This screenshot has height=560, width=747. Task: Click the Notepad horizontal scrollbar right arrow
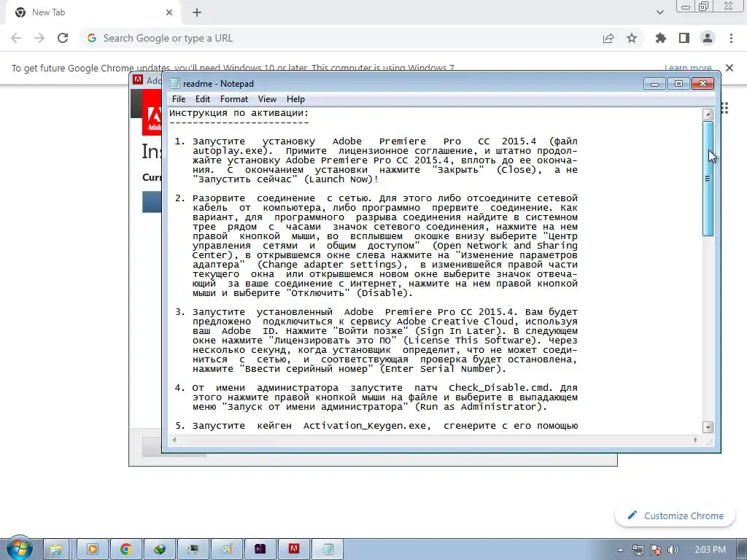click(x=695, y=440)
